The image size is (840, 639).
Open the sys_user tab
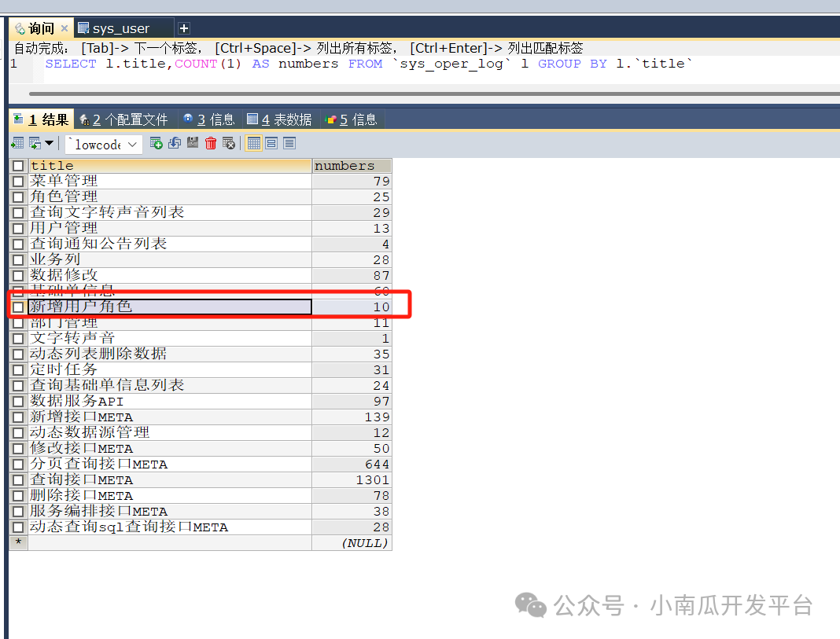pos(120,28)
